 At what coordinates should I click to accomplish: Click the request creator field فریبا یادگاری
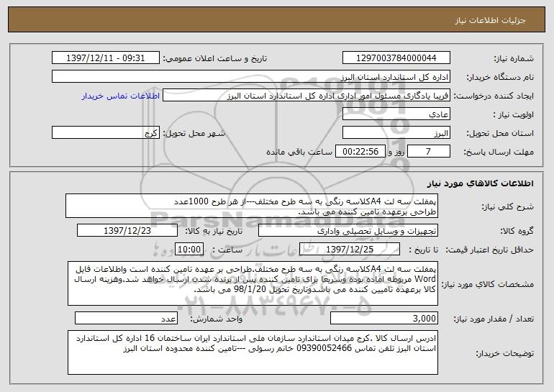[306, 96]
